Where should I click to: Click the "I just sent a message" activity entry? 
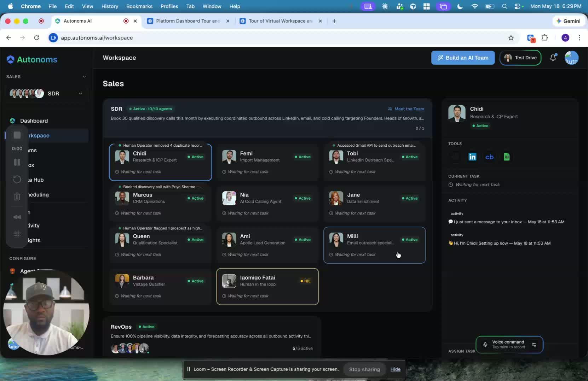(506, 222)
